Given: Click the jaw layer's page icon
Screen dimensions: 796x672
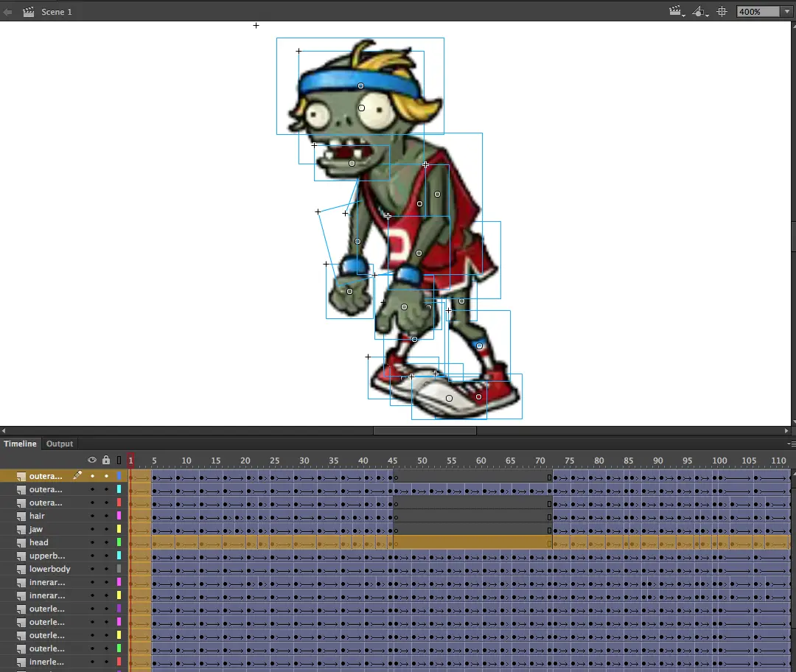Looking at the screenshot, I should click(x=21, y=529).
